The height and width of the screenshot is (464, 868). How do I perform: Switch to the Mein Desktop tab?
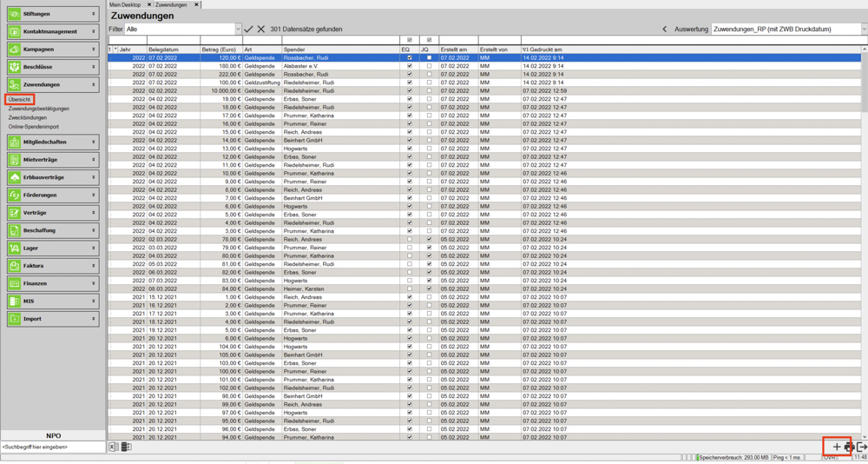click(125, 4)
